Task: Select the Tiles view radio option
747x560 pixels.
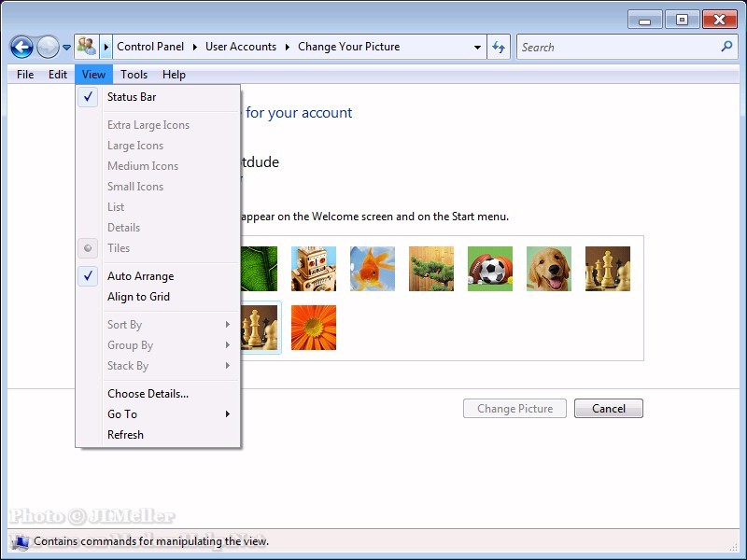Action: (158, 248)
